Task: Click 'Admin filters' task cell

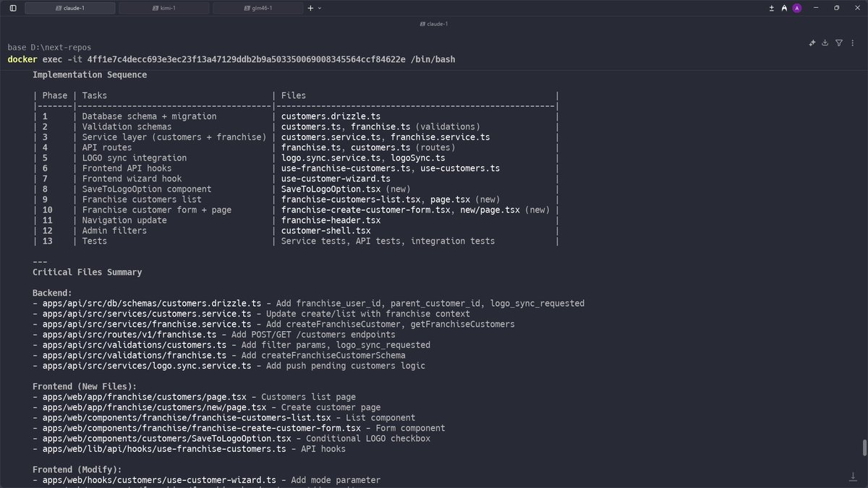Action: coord(114,231)
